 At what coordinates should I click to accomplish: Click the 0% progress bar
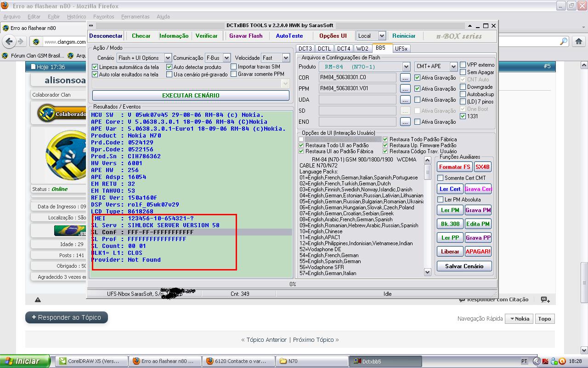(x=292, y=284)
